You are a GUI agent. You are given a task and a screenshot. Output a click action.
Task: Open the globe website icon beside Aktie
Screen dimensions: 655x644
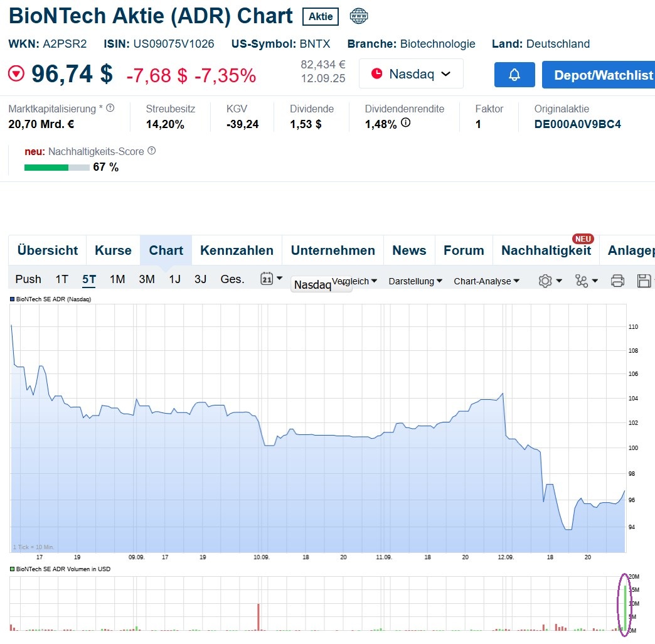coord(359,16)
